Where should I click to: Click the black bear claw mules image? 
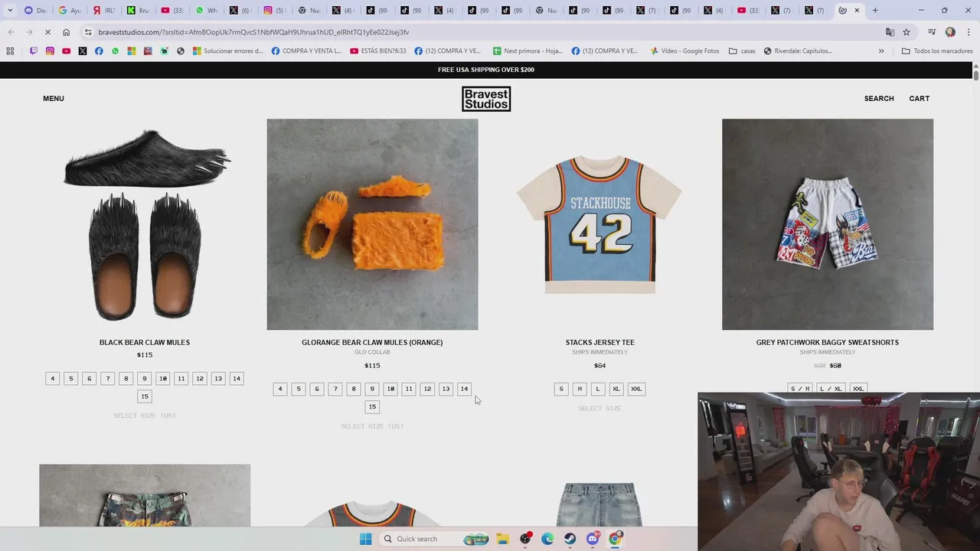[x=145, y=224]
